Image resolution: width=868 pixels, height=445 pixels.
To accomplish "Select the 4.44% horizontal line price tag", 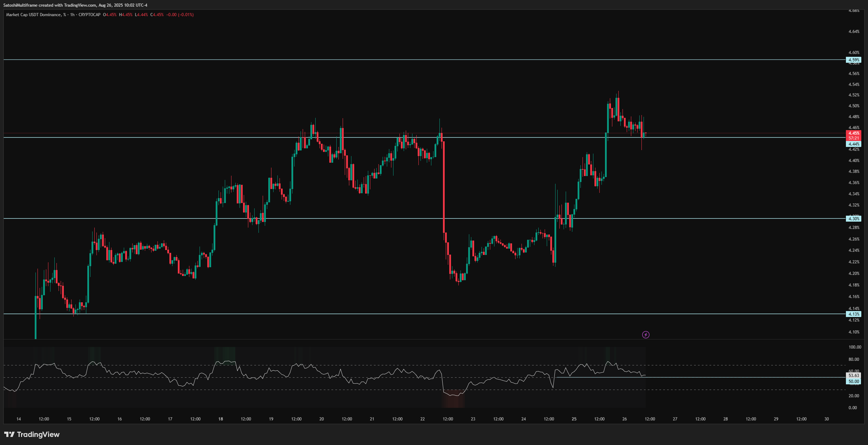I will pos(854,144).
